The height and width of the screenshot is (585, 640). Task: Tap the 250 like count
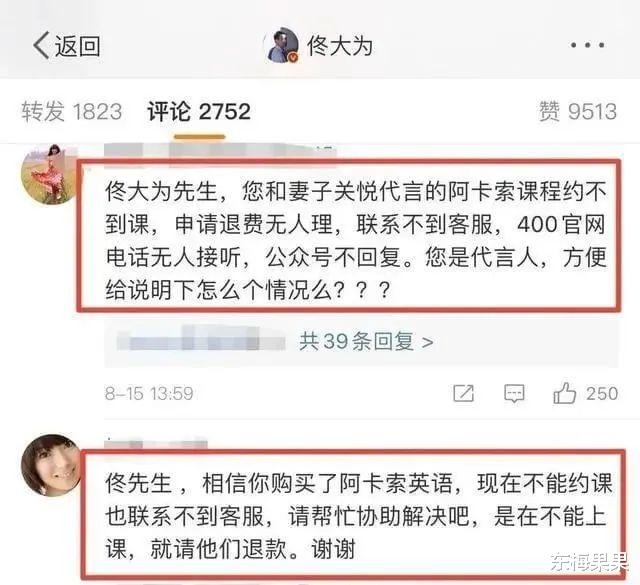(602, 394)
